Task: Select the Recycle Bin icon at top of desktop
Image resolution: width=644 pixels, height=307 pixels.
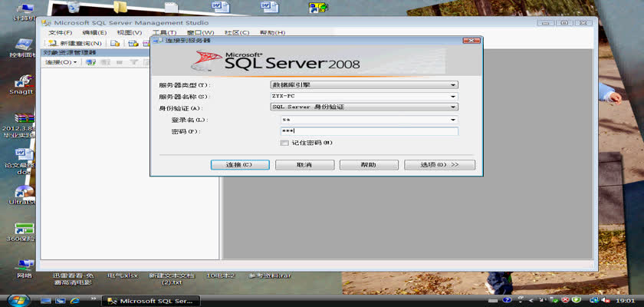Action: tap(73, 7)
